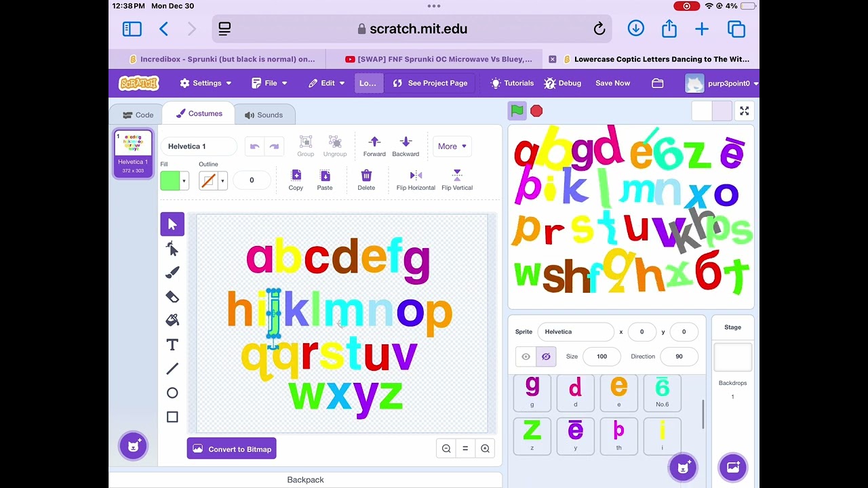Expand the More options dropdown
The width and height of the screenshot is (868, 488).
pyautogui.click(x=452, y=146)
